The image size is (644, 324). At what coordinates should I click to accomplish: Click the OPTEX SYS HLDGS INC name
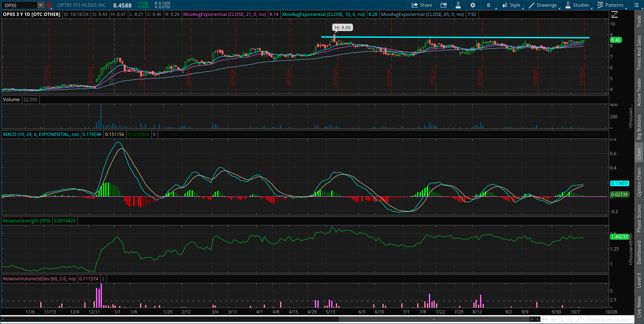coord(81,5)
